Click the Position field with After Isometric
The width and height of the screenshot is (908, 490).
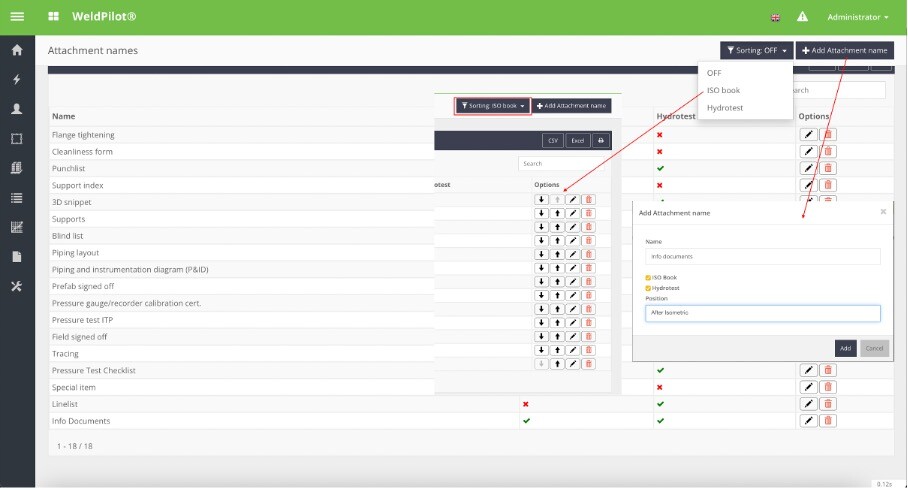[762, 313]
